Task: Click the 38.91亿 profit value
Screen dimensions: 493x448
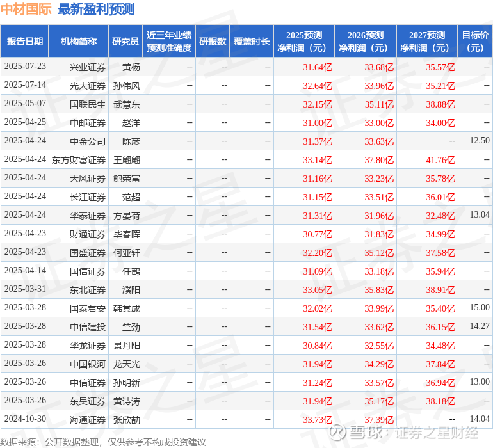Action: (x=440, y=290)
